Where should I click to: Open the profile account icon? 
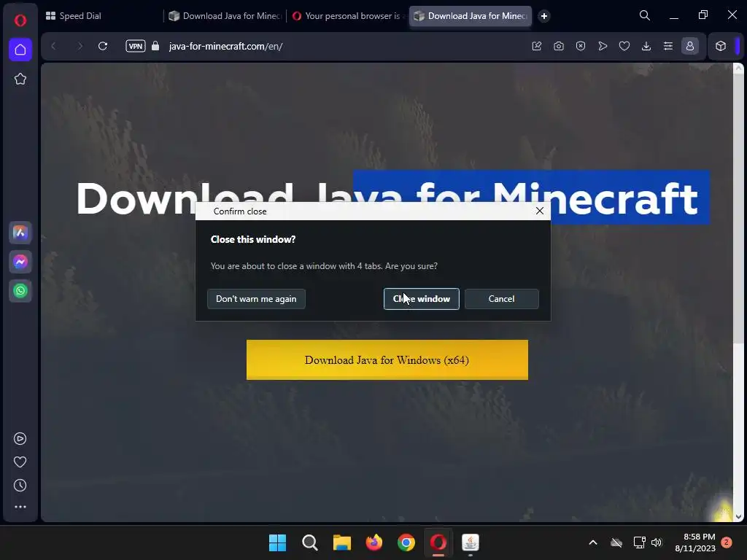click(690, 46)
